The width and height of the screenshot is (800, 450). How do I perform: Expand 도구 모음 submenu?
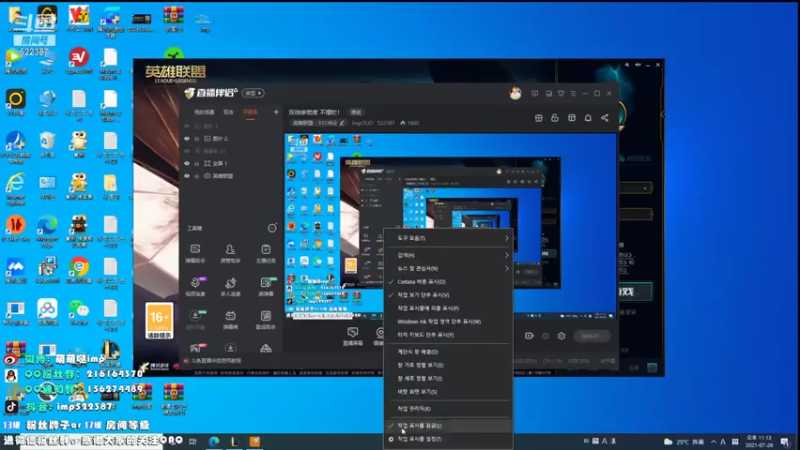(x=448, y=238)
